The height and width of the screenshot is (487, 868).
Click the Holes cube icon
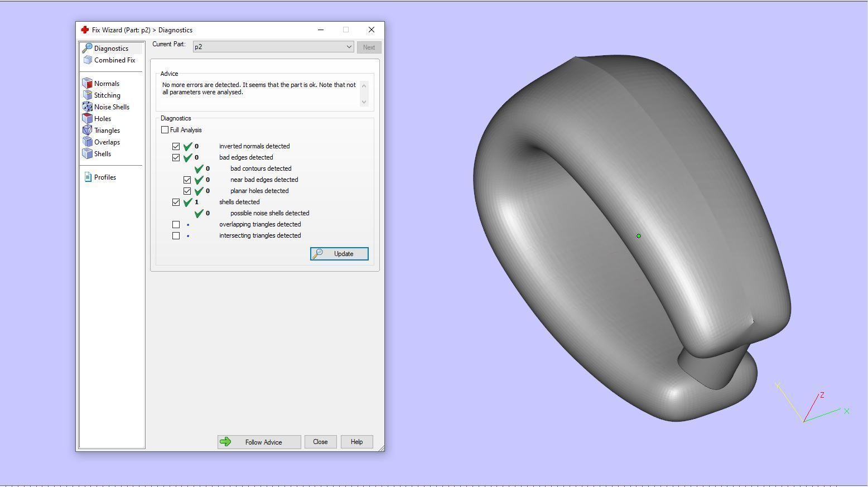point(87,119)
